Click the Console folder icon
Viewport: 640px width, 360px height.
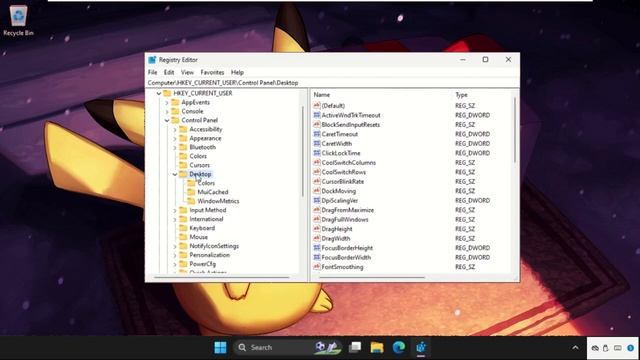[x=175, y=111]
